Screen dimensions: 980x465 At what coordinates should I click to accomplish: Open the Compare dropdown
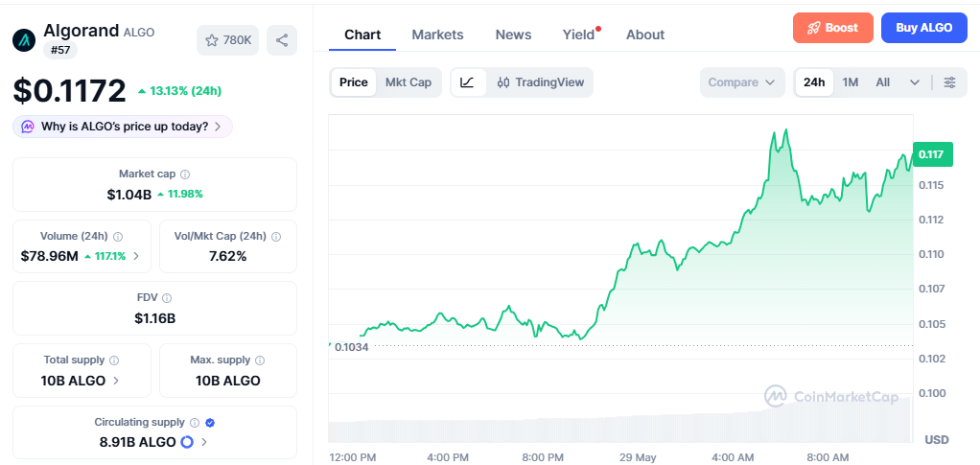pyautogui.click(x=742, y=82)
